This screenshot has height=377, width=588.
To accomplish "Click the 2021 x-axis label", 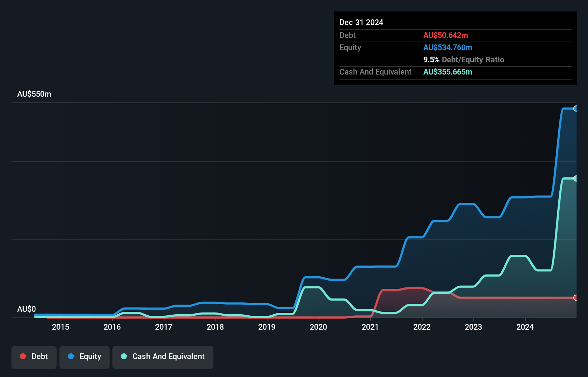I will 370,327.
